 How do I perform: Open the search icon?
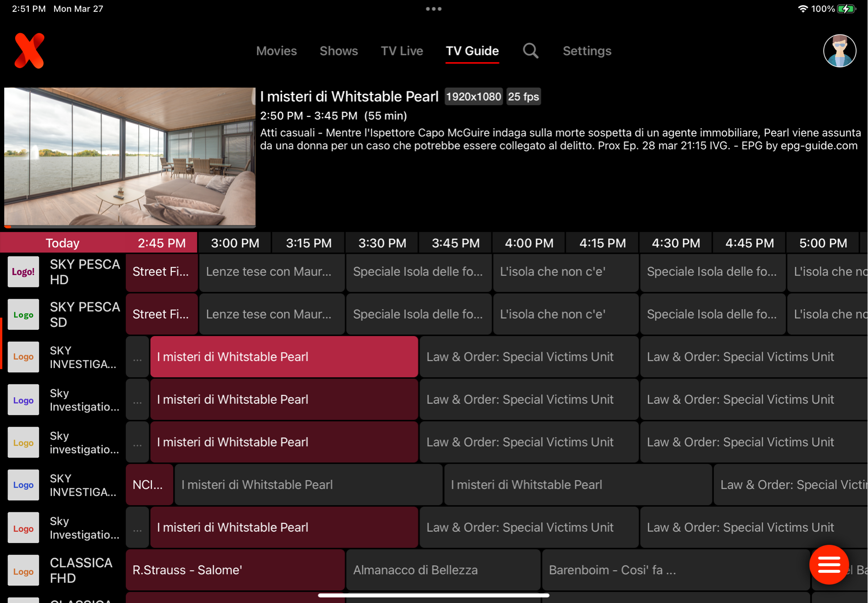tap(530, 50)
